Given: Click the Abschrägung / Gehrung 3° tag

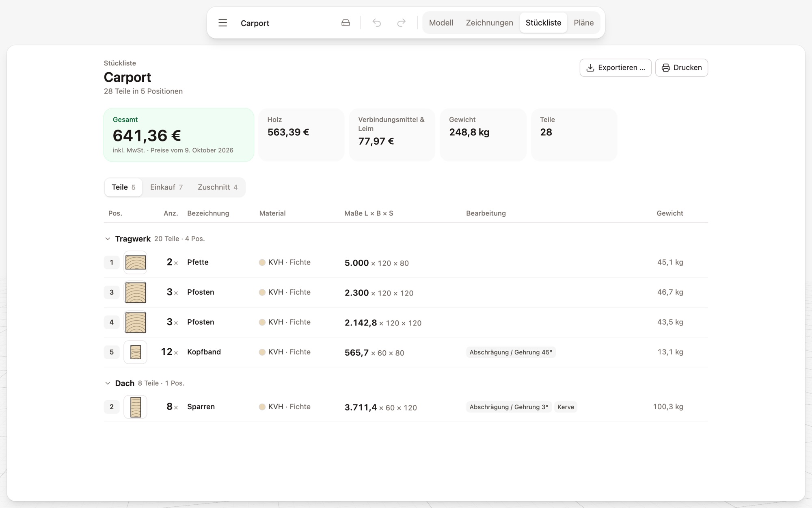Looking at the screenshot, I should click(509, 407).
